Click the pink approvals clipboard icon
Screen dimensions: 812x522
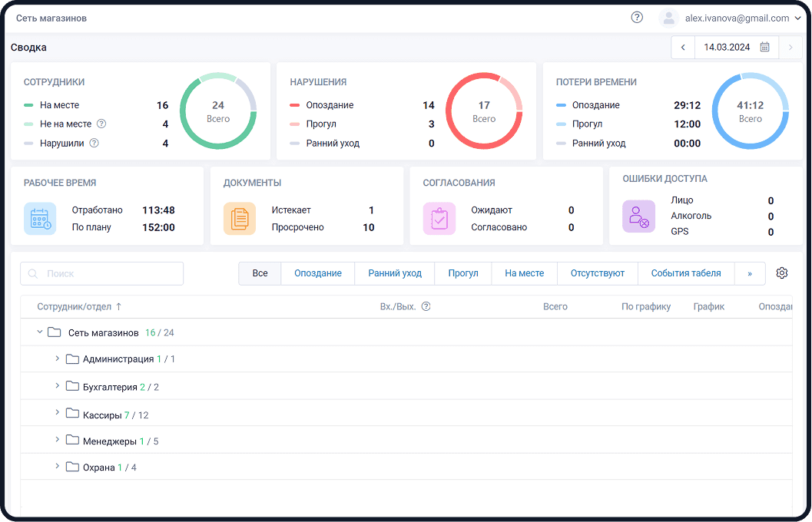click(x=439, y=219)
